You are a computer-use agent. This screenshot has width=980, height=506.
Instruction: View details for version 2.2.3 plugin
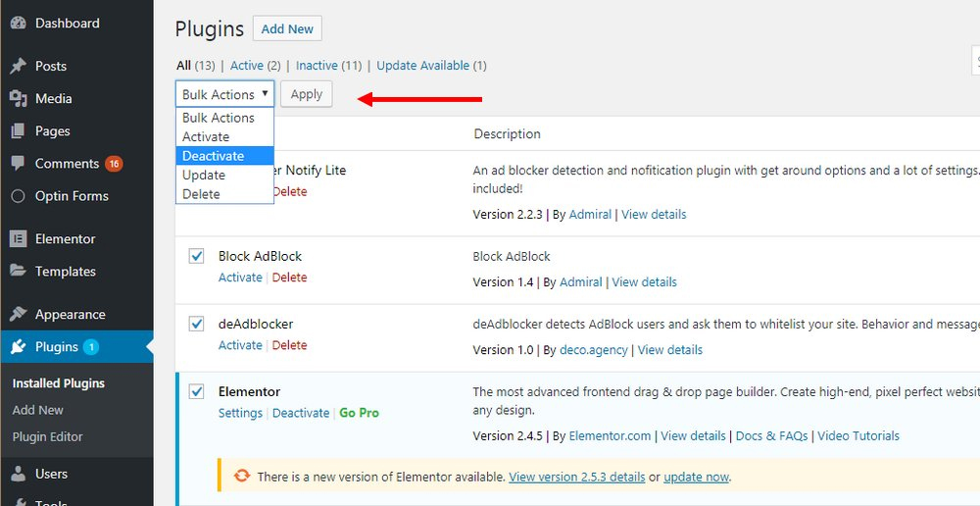pyautogui.click(x=654, y=214)
